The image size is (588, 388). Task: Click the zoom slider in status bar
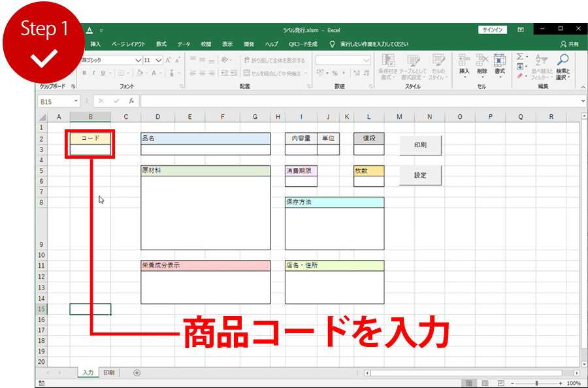point(536,383)
